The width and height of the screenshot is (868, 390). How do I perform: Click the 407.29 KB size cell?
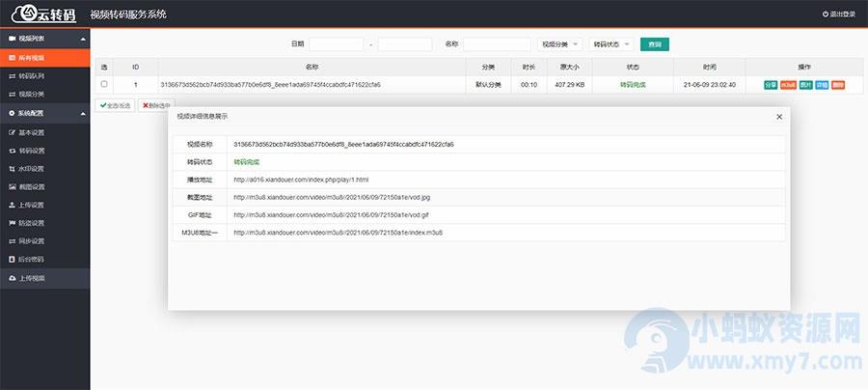point(570,85)
